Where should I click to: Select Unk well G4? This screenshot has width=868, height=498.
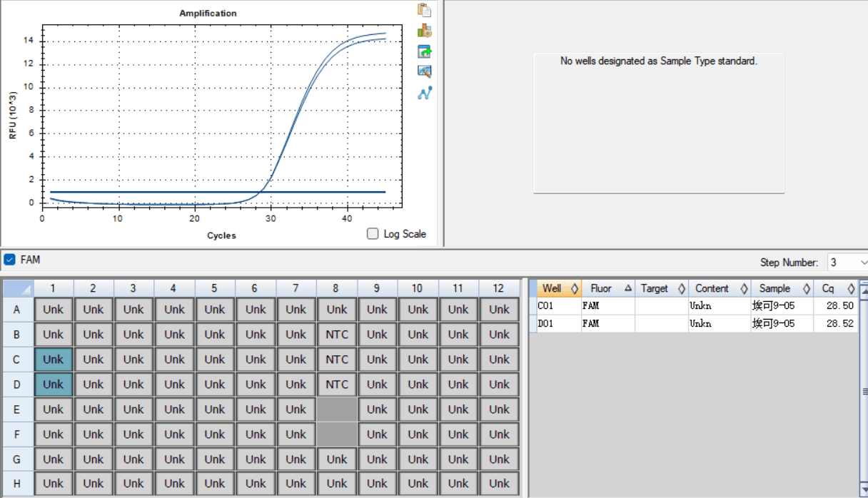(174, 459)
